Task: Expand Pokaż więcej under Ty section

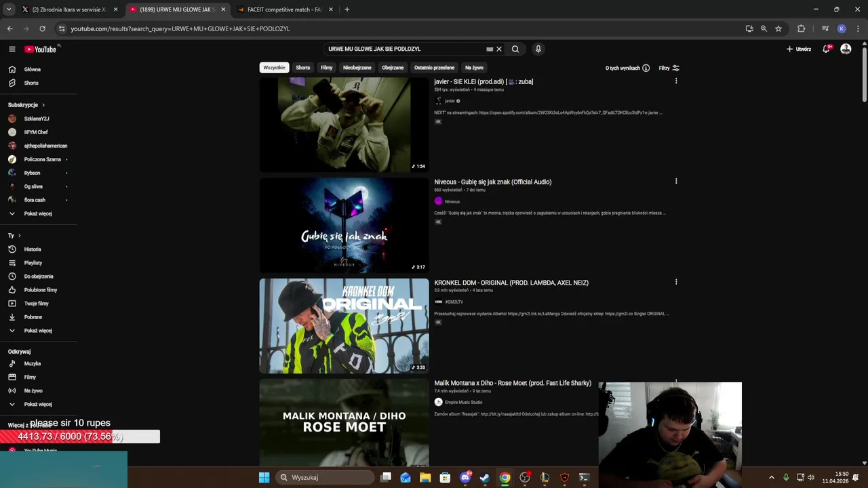Action: pyautogui.click(x=38, y=331)
